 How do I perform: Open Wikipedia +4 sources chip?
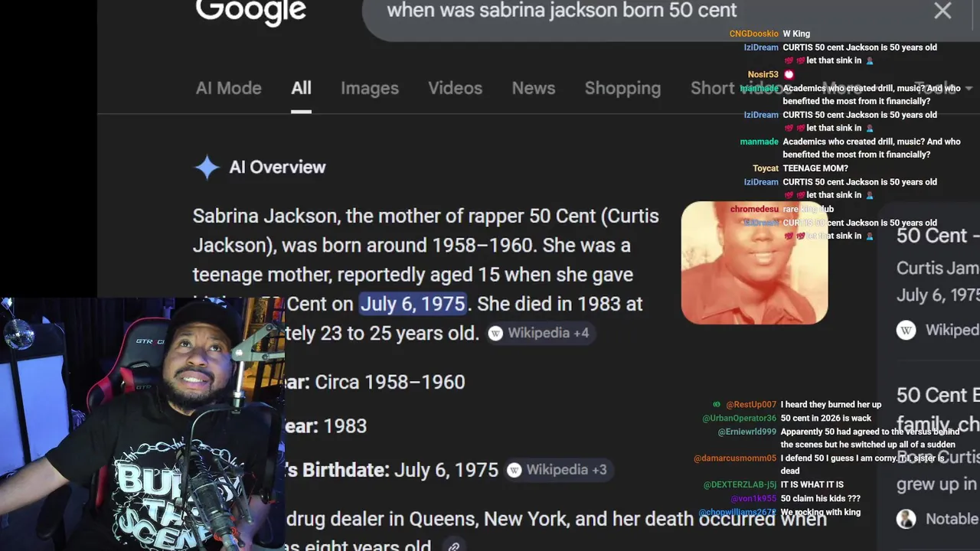[539, 333]
